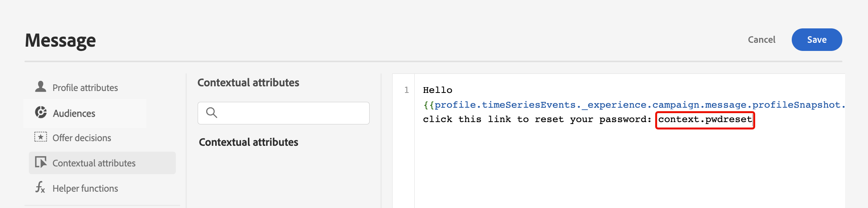This screenshot has height=208, width=868.
Task: Click the profile.timeSeriesEvents expression in editor
Action: 634,105
